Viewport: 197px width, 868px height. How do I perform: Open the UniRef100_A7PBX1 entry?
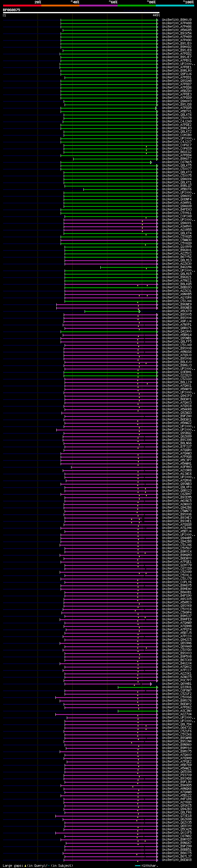pyautogui.click(x=177, y=61)
